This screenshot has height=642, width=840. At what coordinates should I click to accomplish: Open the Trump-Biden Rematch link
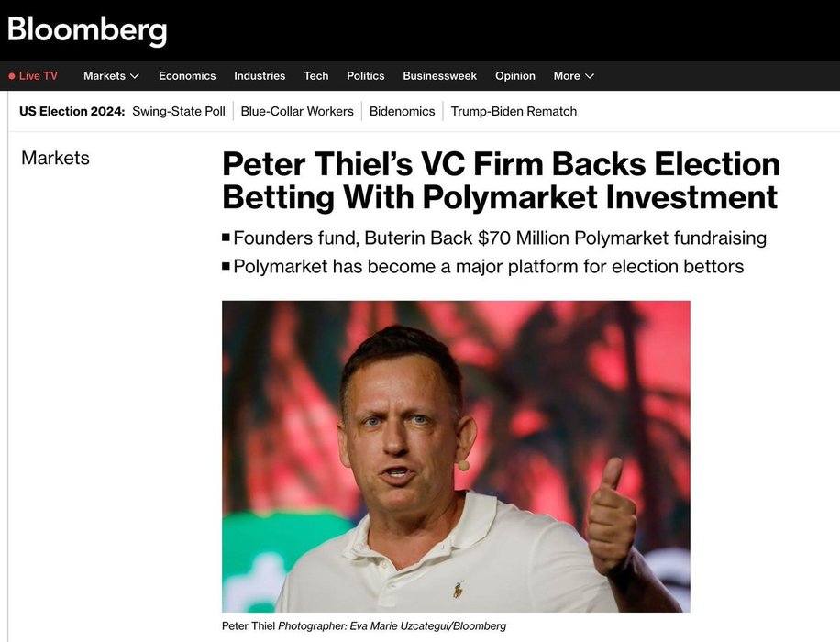(514, 111)
